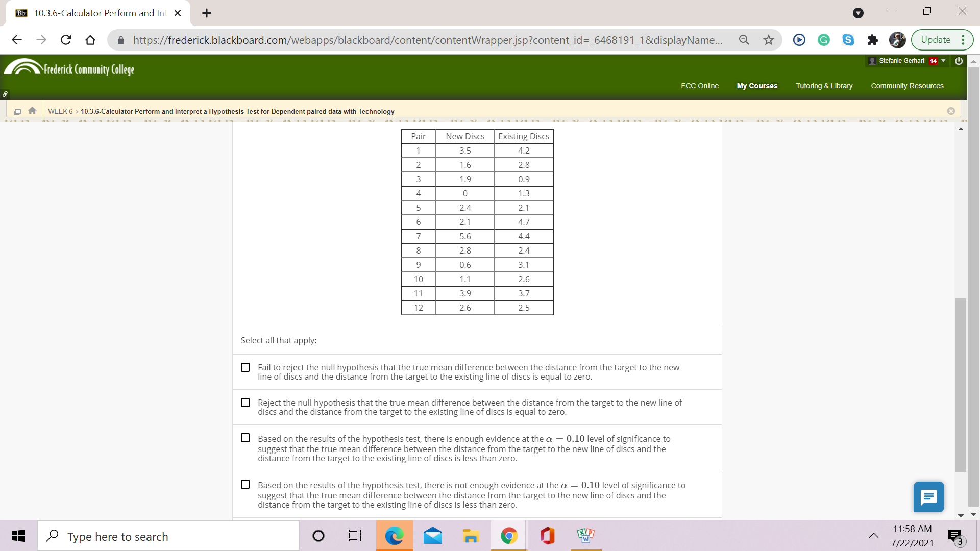Open the My Courses menu

[757, 86]
